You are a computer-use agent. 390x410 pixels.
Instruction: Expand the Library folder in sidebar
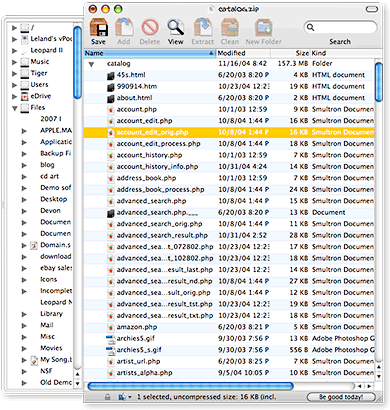coord(24,314)
